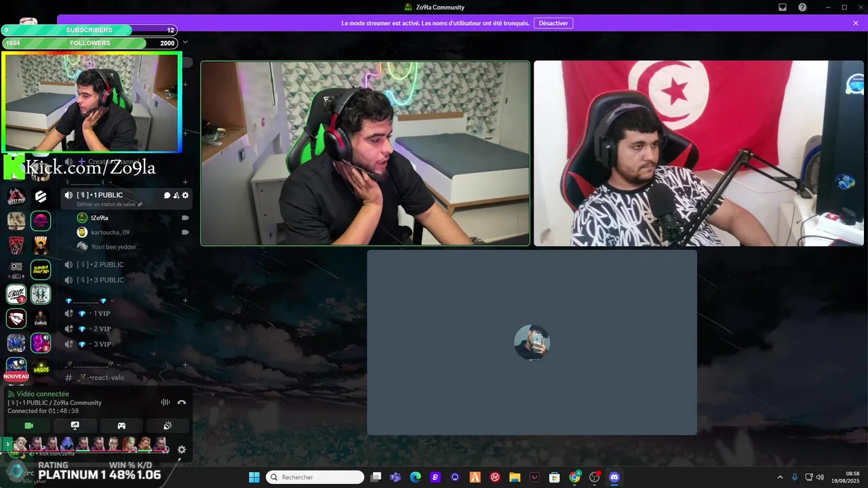Screen dimensions: 868x488
Task: Open Windows Start menu
Action: click(x=254, y=477)
